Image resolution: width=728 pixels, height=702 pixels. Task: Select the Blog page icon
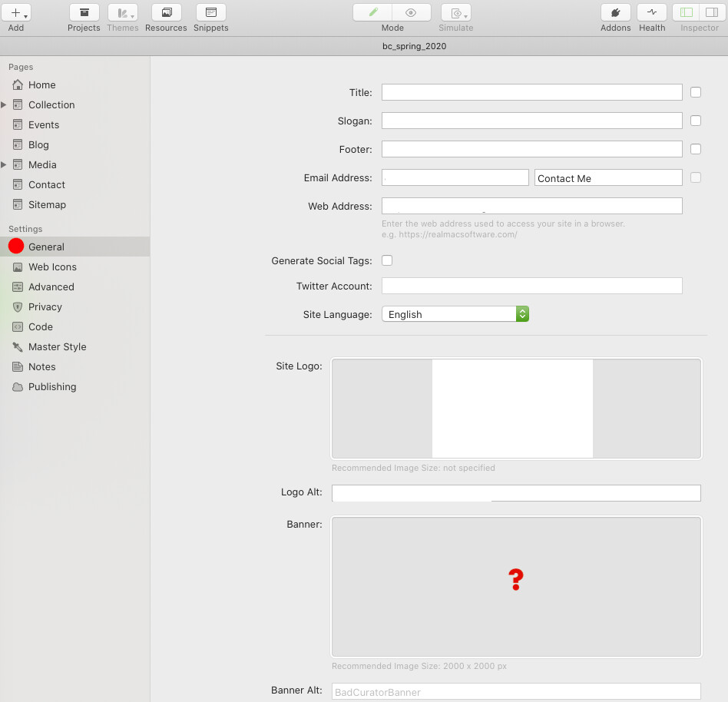(x=18, y=144)
